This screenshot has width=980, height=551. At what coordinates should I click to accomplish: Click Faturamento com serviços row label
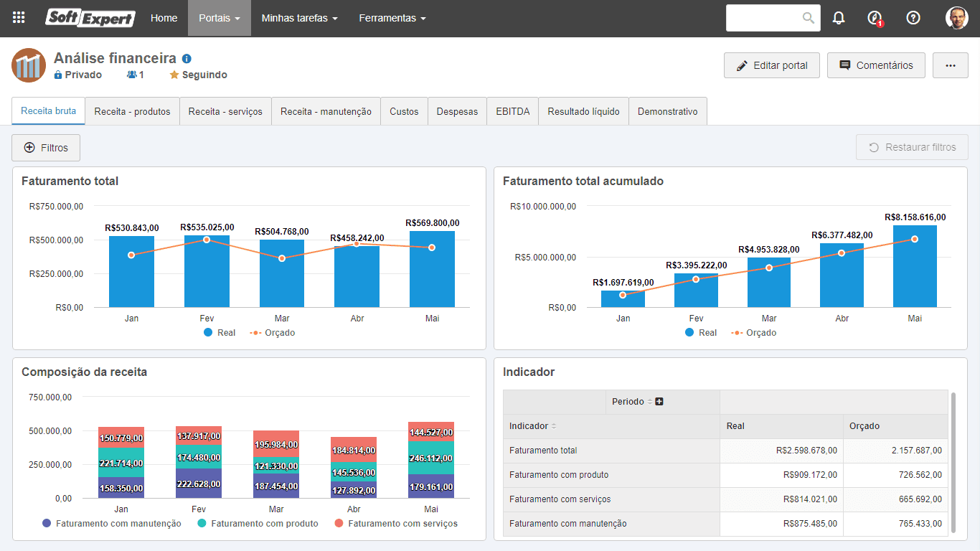pos(560,499)
